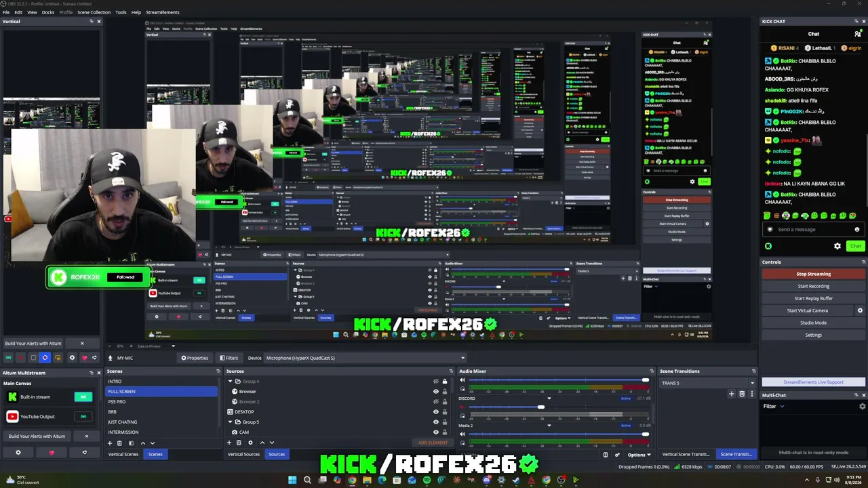Start the Virtual Camera
The width and height of the screenshot is (868, 488).
[807, 310]
